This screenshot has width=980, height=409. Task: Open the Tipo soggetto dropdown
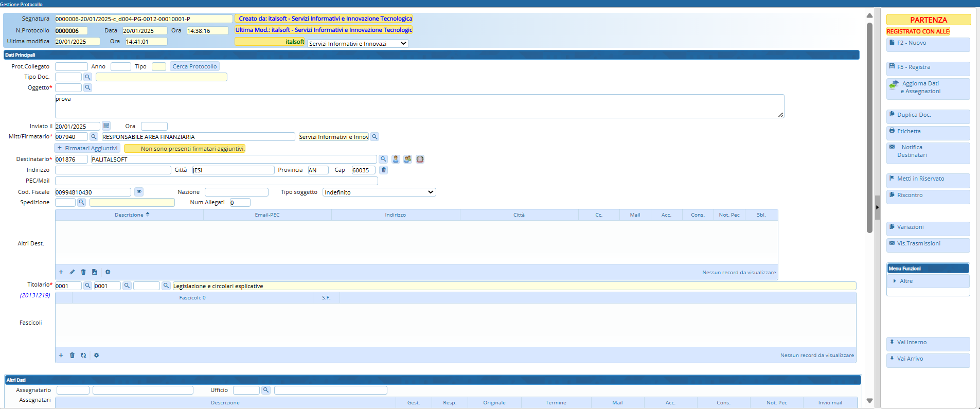[x=379, y=192]
